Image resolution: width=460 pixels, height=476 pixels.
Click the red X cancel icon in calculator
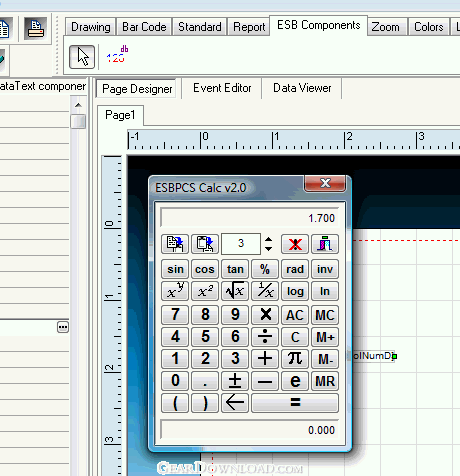295,244
